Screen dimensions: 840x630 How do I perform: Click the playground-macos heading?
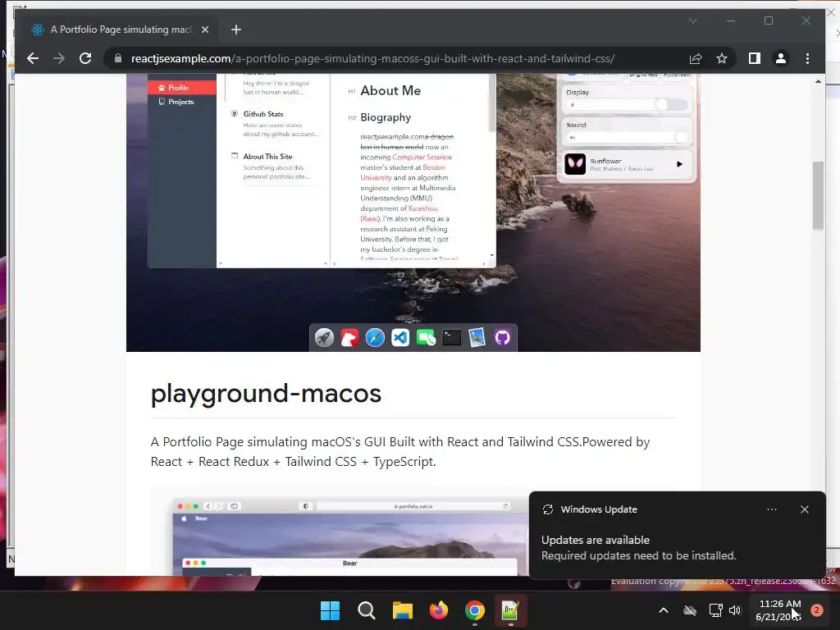266,394
